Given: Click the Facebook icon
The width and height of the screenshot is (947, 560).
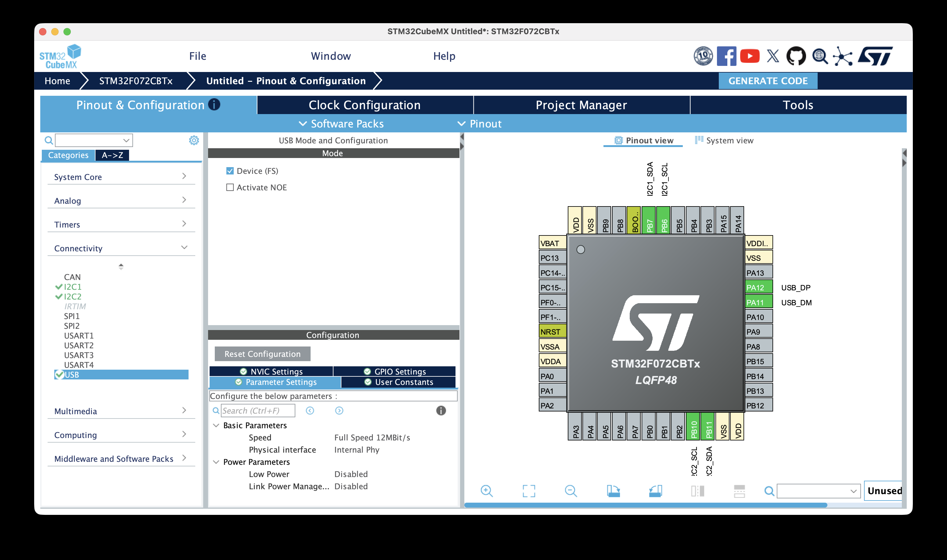Looking at the screenshot, I should [726, 56].
